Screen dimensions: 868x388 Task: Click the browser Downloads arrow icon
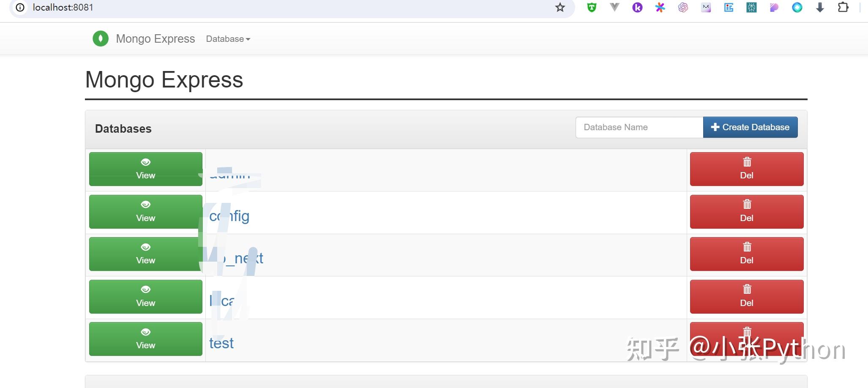click(x=820, y=7)
